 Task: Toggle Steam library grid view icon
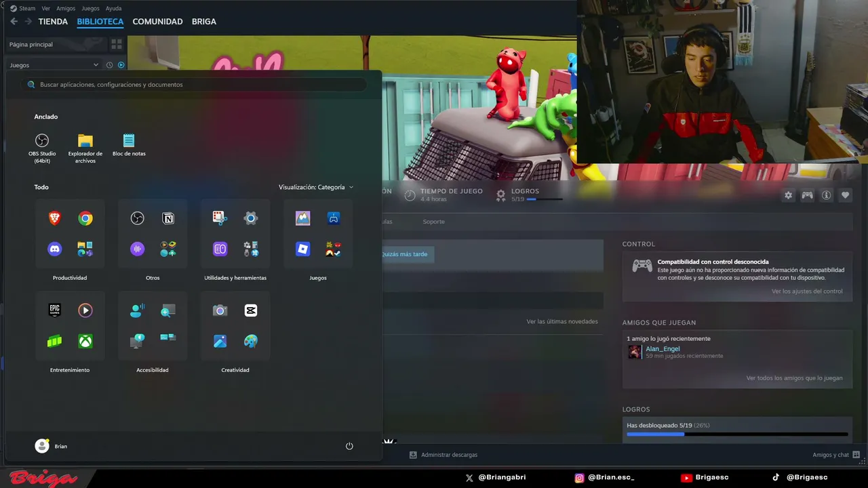117,44
